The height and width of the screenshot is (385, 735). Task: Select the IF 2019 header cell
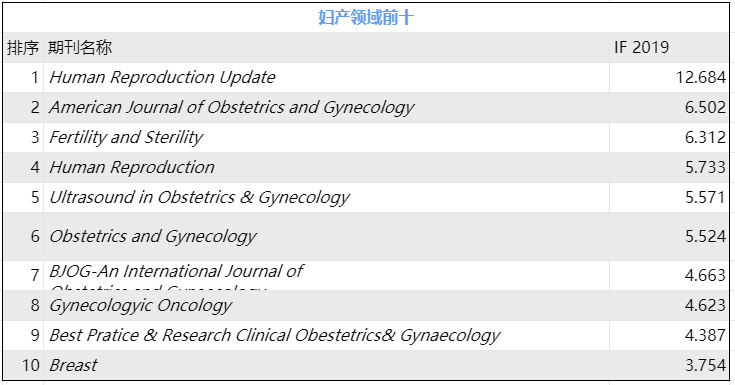[669, 47]
